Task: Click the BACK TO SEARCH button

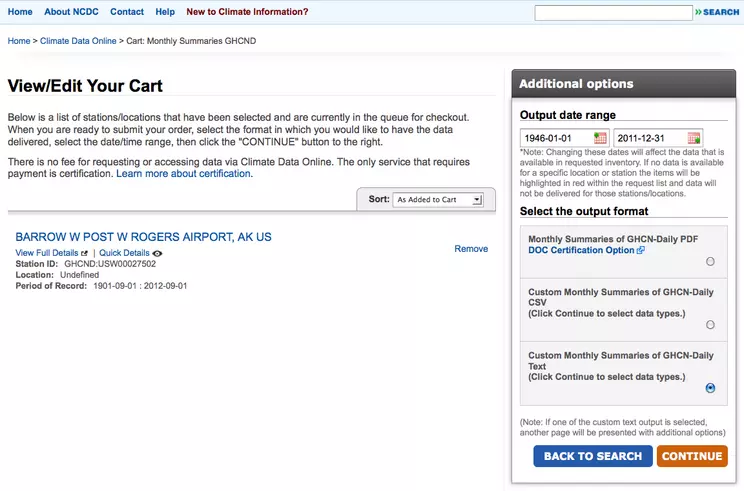Action: [x=593, y=456]
